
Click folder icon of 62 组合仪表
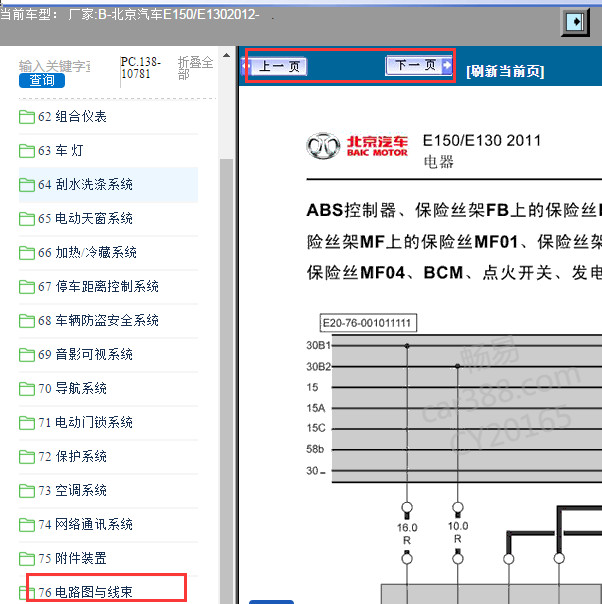point(27,117)
